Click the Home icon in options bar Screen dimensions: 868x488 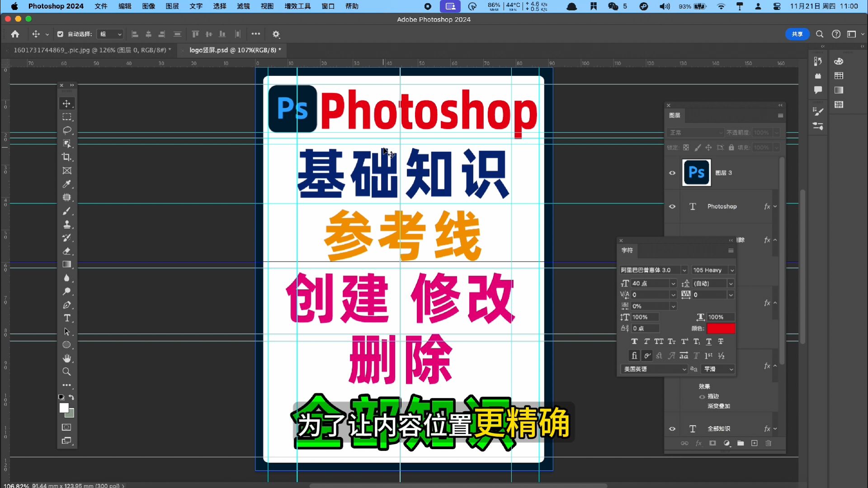[x=15, y=34]
